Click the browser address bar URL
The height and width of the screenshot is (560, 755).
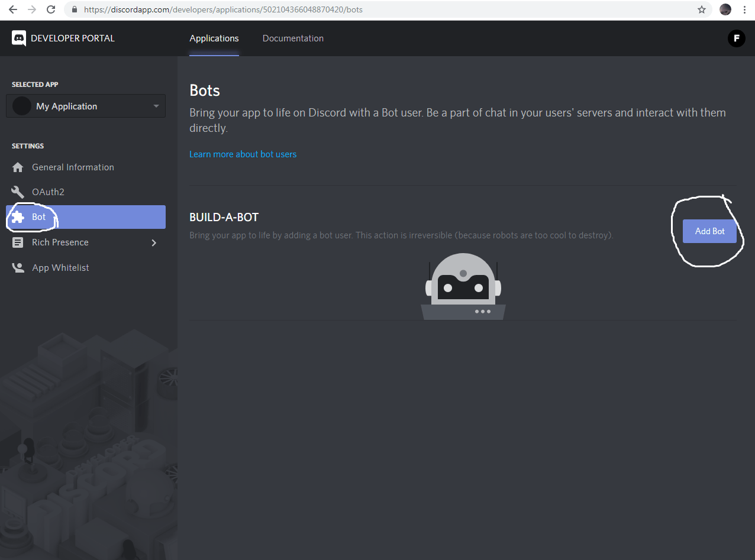[x=223, y=9]
